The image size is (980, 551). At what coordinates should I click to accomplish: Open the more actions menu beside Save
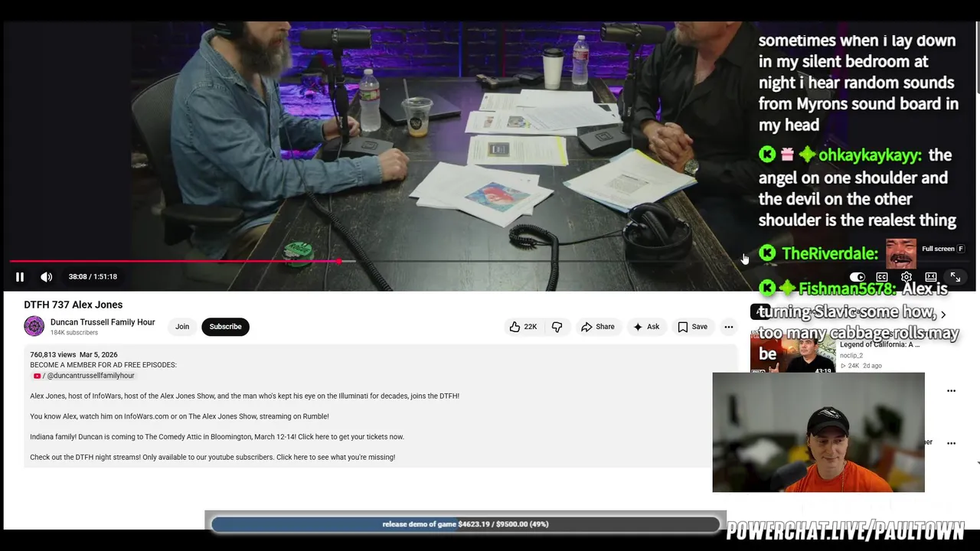click(x=729, y=327)
